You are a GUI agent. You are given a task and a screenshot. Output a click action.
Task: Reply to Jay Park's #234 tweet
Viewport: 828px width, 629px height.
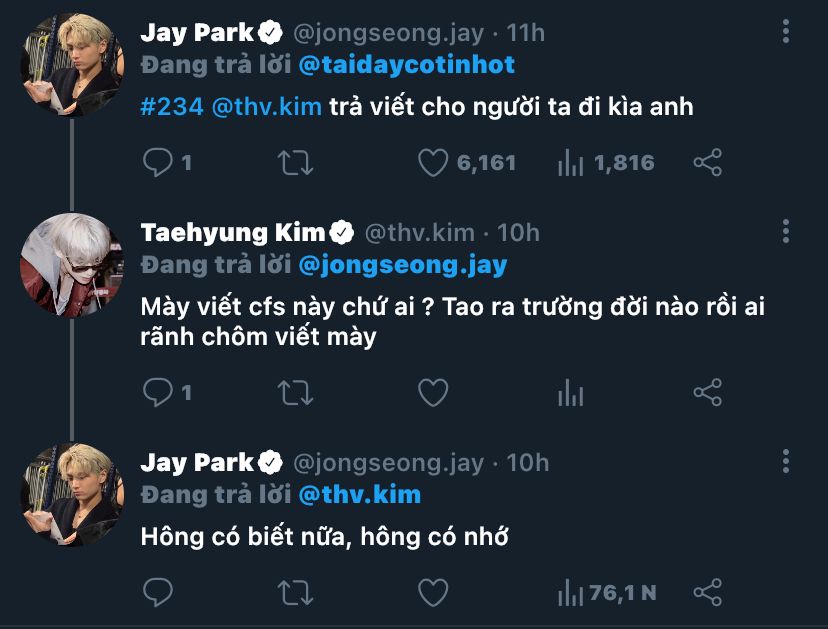(x=158, y=163)
